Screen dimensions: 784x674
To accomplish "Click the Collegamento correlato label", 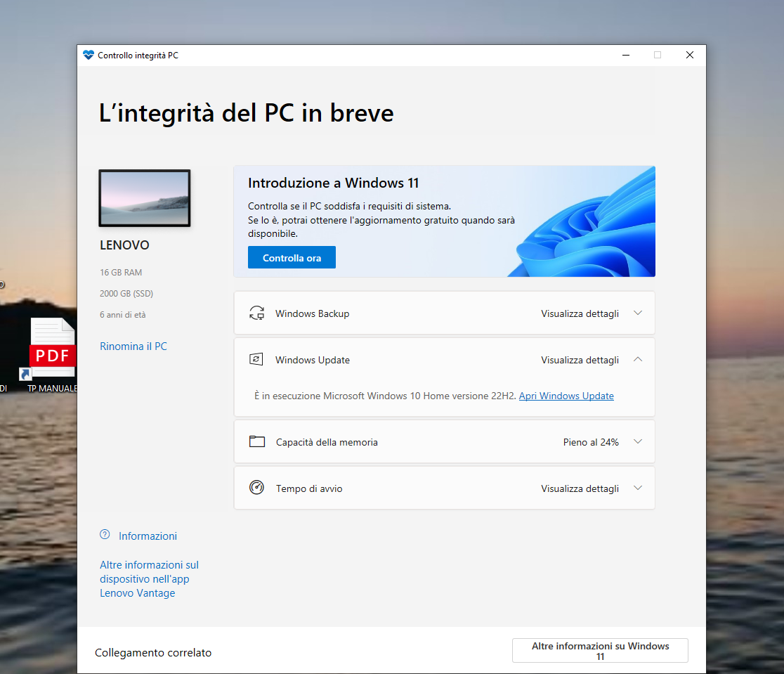I will coord(153,652).
